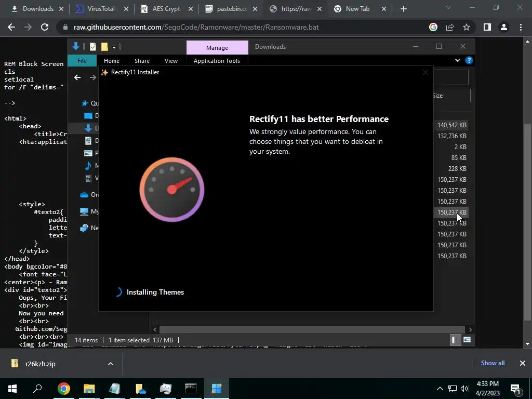Viewport: 532px width, 399px height.
Task: Close the VirusTotal tab
Action: pos(126,9)
